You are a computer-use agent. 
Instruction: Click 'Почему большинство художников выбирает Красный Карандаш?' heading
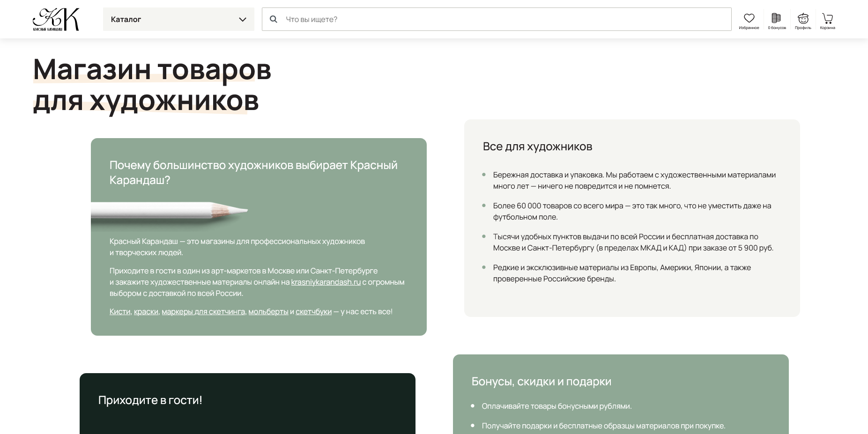pyautogui.click(x=253, y=172)
